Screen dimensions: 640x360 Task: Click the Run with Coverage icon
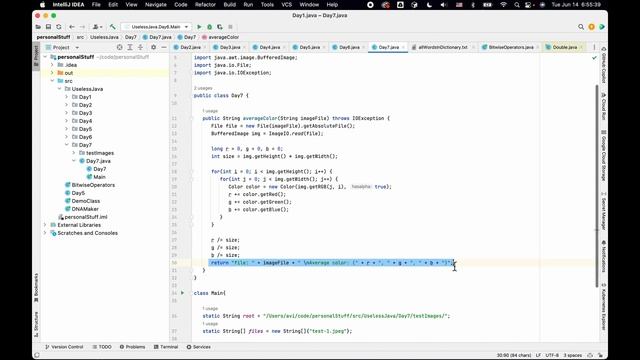pos(220,27)
